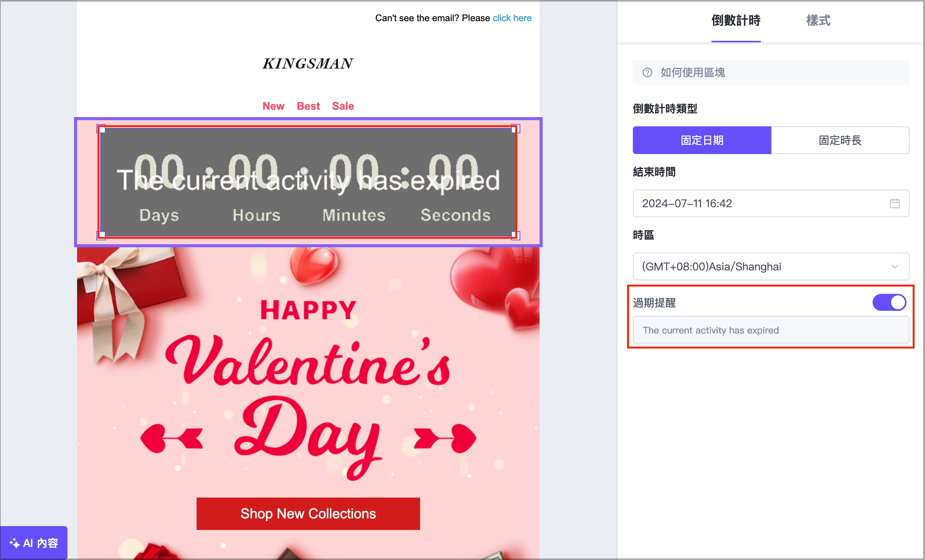Click the top-left resize handle of countdown block
The image size is (925, 560).
pos(102,129)
